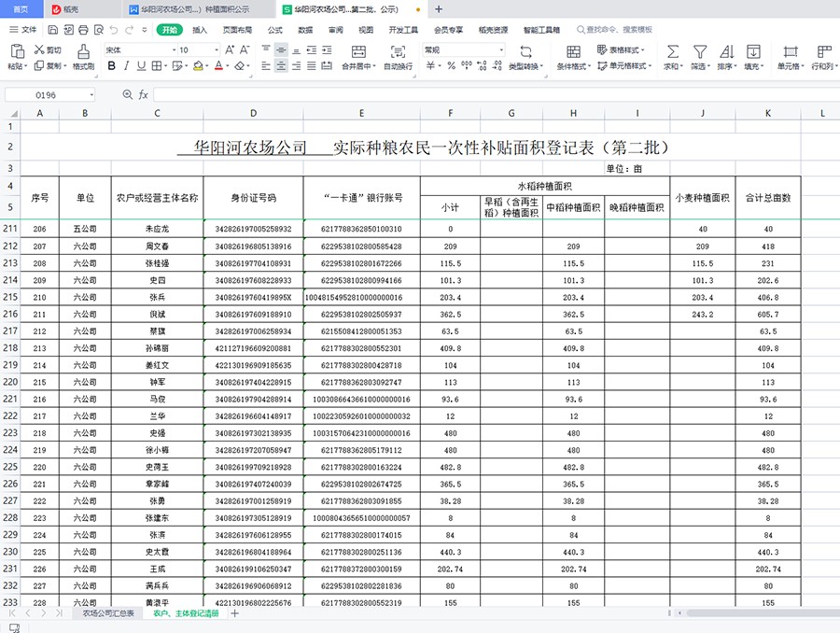
Task: Click the Sort (排序) icon
Action: 725,52
